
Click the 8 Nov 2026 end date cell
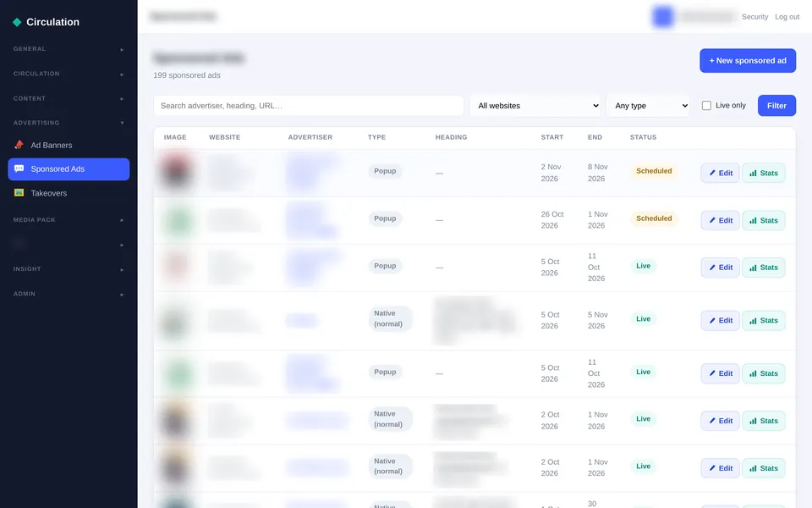(598, 173)
